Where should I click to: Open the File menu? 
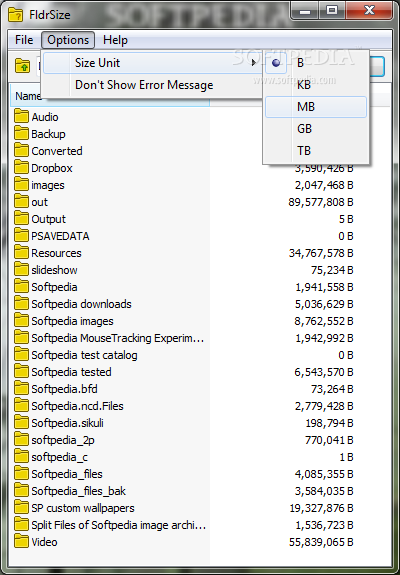pos(24,40)
